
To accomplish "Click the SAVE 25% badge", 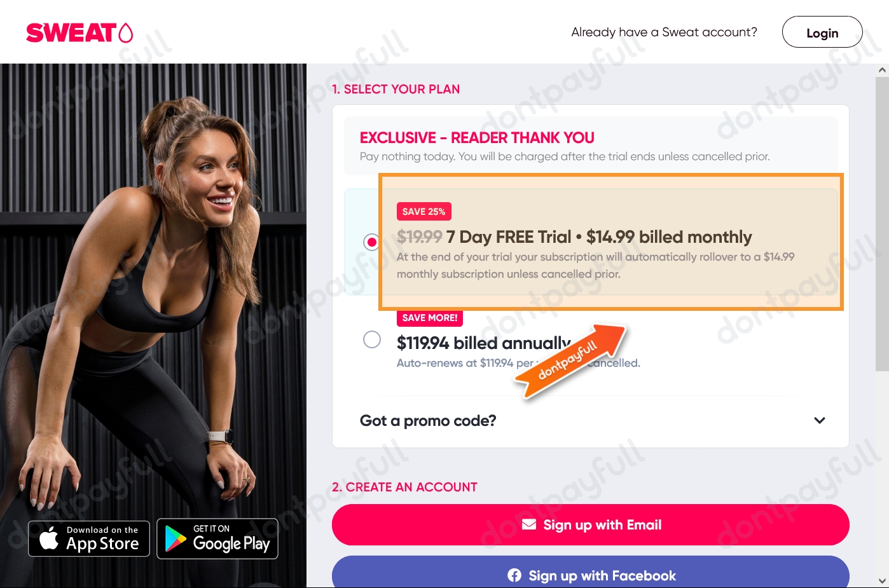I will click(424, 212).
